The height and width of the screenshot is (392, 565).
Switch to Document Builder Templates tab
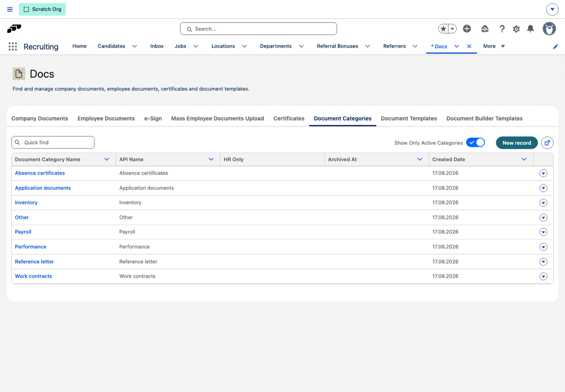[484, 119]
